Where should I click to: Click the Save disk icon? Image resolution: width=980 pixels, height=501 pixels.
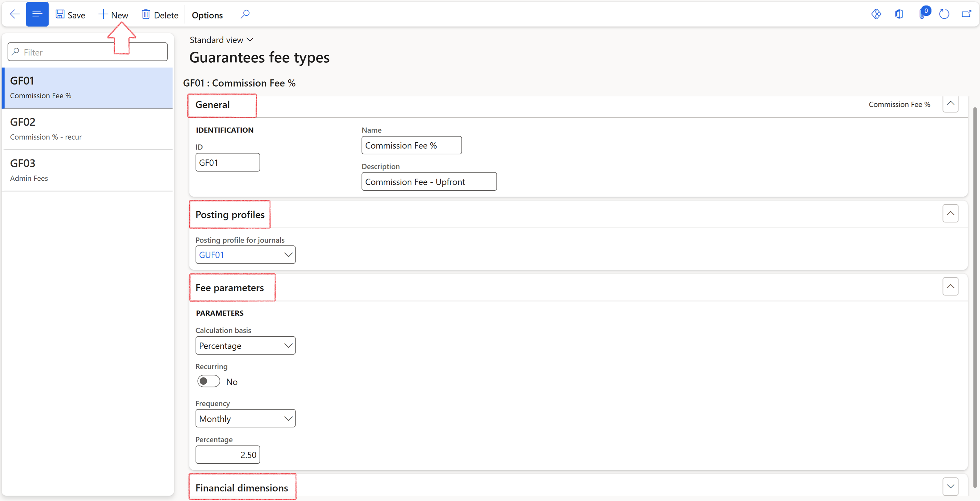(x=60, y=14)
